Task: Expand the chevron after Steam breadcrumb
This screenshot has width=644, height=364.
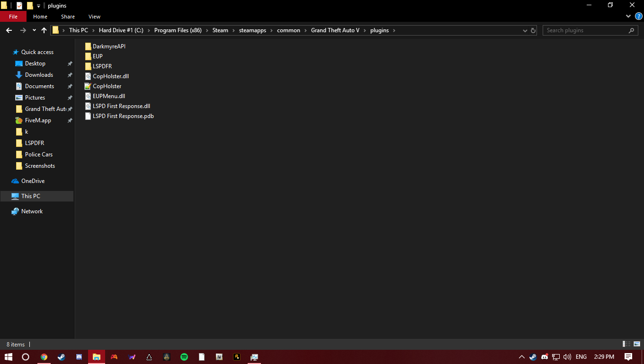Action: click(x=233, y=30)
